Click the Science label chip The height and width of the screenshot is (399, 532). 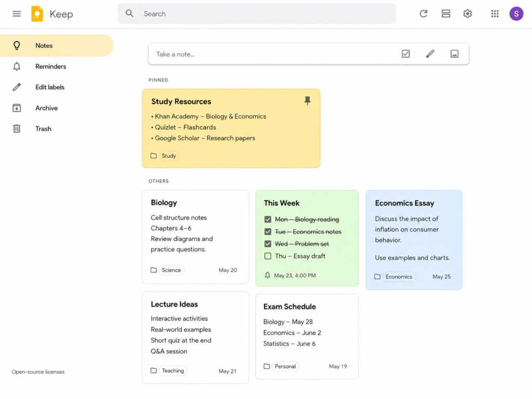click(171, 270)
